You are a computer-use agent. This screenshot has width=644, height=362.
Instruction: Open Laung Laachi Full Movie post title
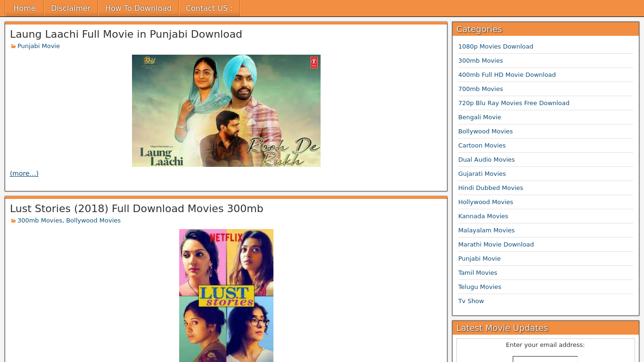126,34
